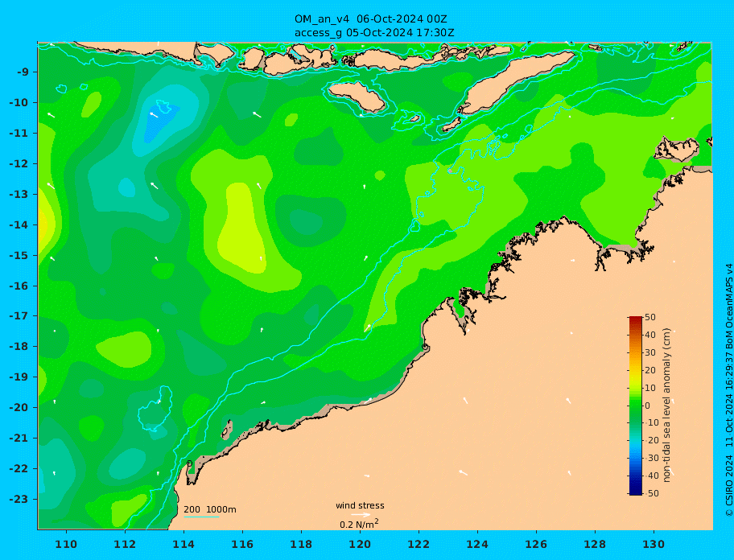This screenshot has height=560, width=734.
Task: Click the CSIRO 2024 BoM OceanMAPS copyright text
Action: [728, 391]
